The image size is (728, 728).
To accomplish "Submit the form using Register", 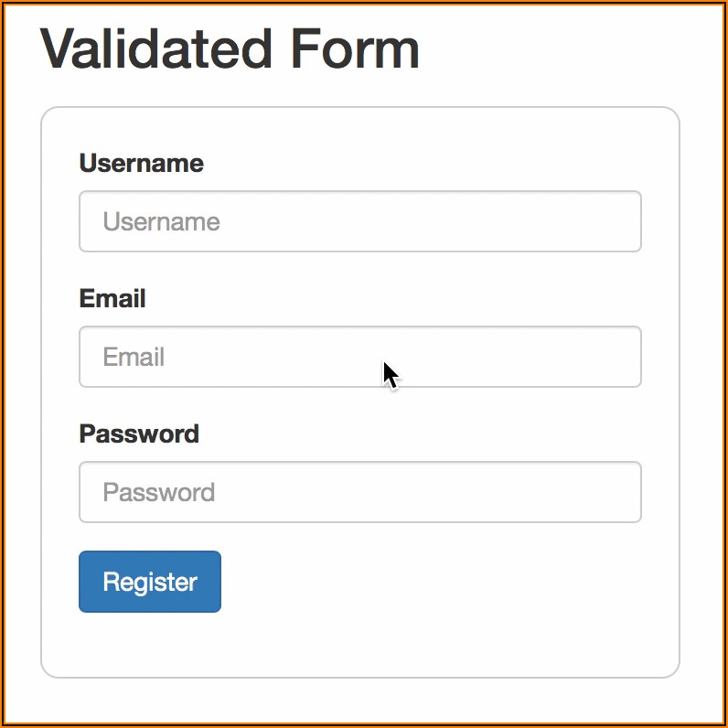I will click(150, 582).
